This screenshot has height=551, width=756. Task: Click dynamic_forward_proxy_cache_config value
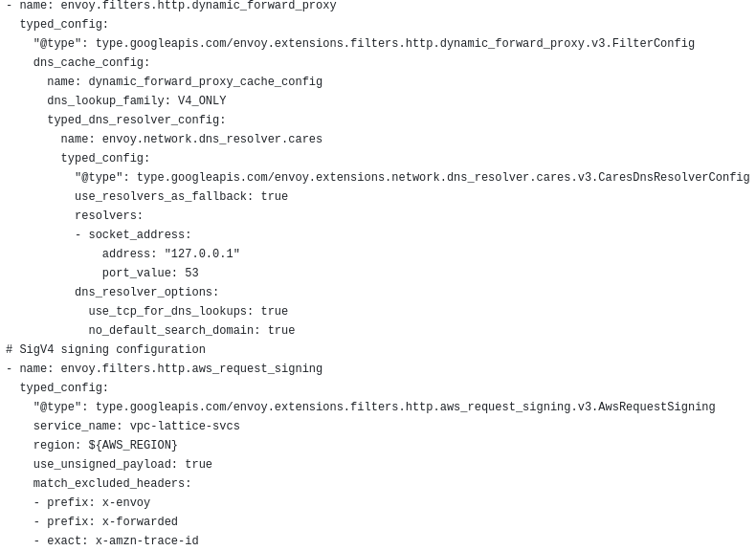click(206, 81)
